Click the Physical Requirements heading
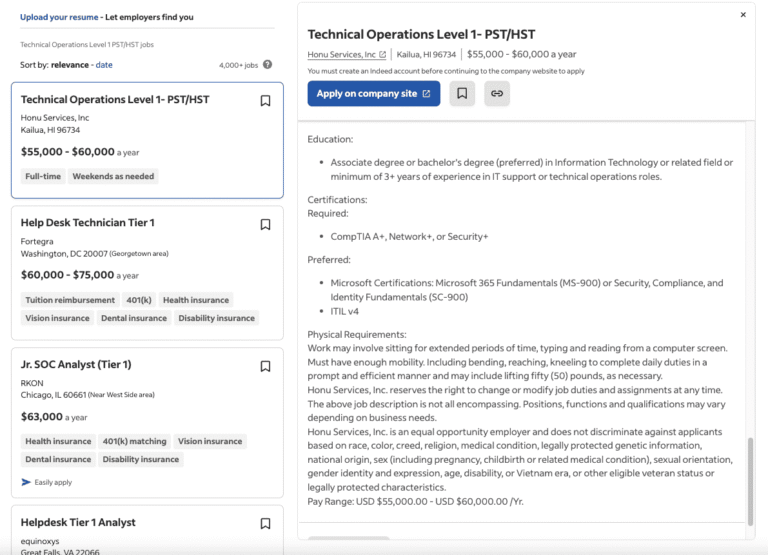The height and width of the screenshot is (555, 768). point(357,335)
